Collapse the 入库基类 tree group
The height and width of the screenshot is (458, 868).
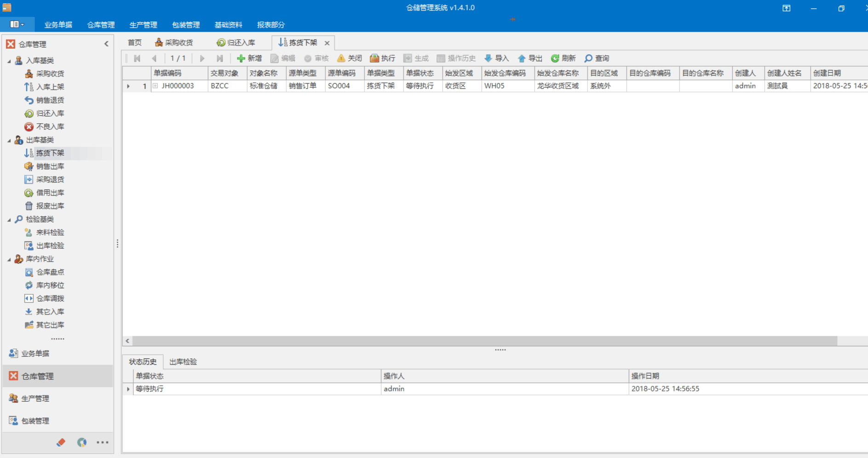tap(9, 61)
